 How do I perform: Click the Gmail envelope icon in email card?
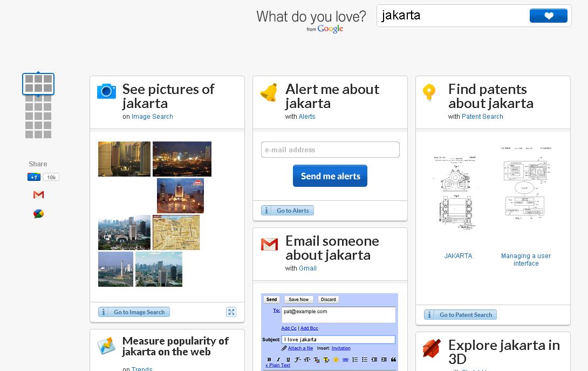point(269,245)
